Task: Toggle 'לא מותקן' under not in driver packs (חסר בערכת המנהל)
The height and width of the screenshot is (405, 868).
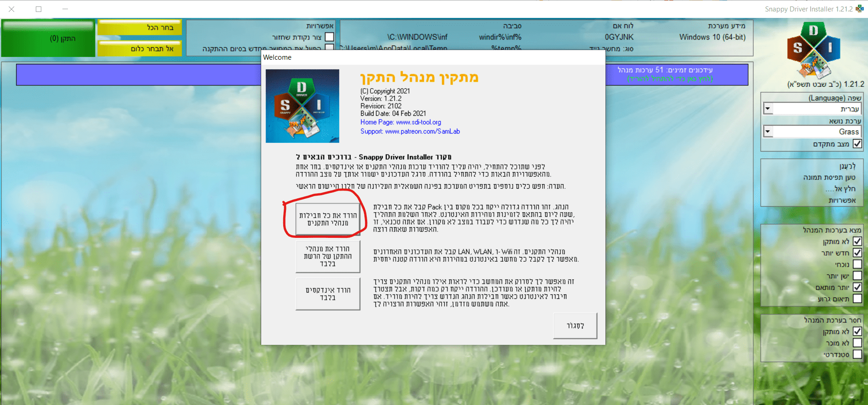Action: click(x=857, y=331)
